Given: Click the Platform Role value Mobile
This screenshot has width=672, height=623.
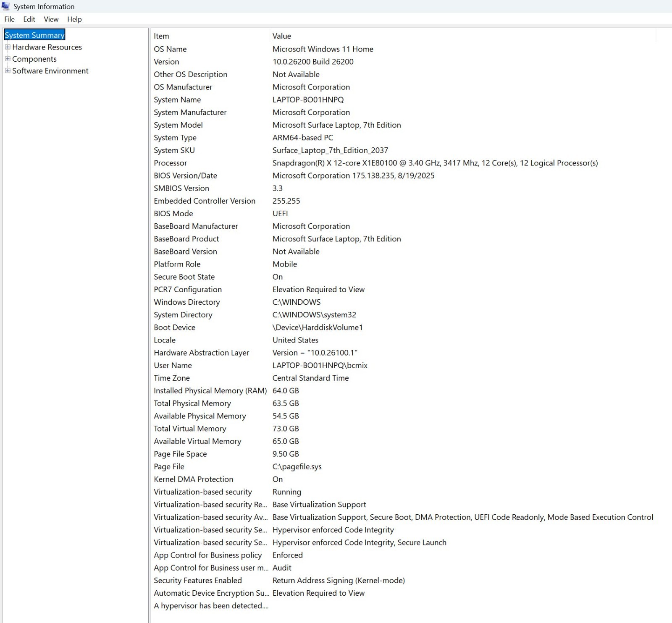Looking at the screenshot, I should [285, 264].
